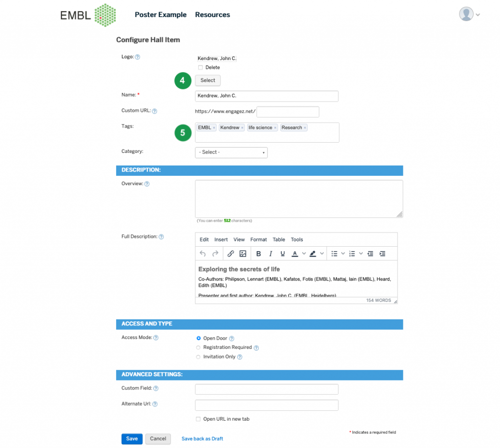Open the Insert menu in editor
The height and width of the screenshot is (448, 500).
(x=221, y=239)
